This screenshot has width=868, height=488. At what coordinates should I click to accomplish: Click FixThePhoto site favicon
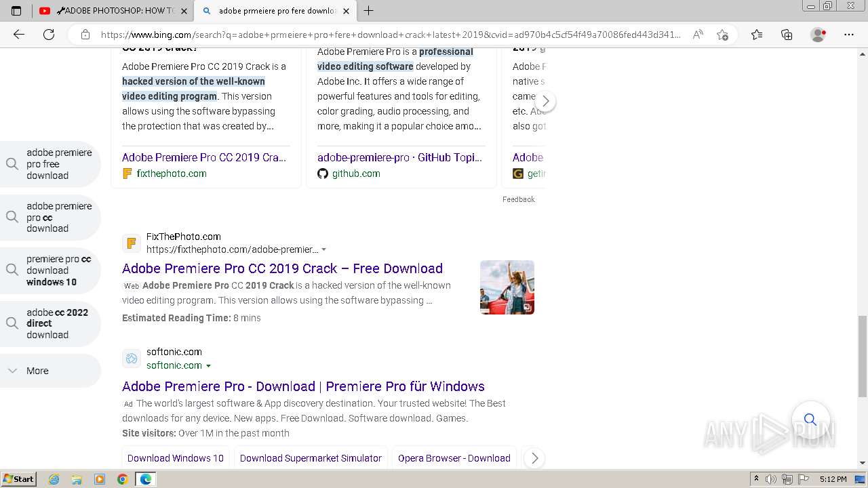132,243
